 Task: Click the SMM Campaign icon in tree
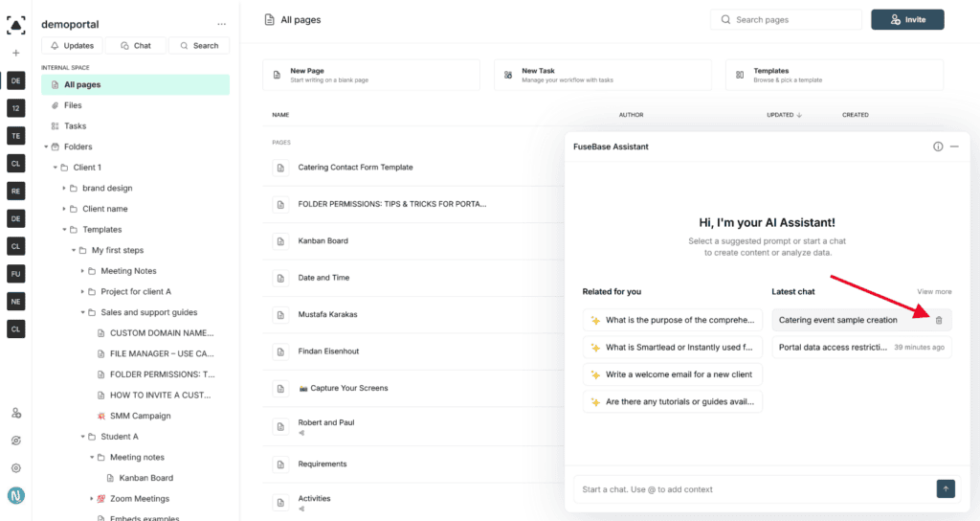click(101, 416)
